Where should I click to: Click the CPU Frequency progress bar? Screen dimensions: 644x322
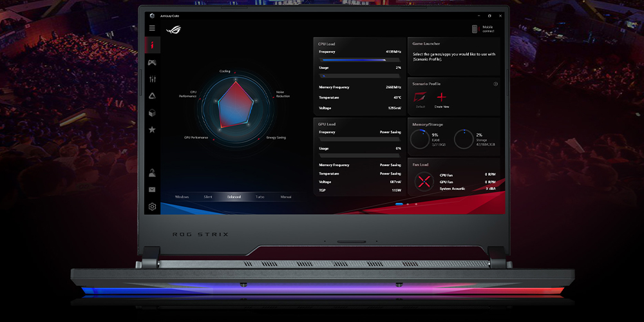pos(359,60)
